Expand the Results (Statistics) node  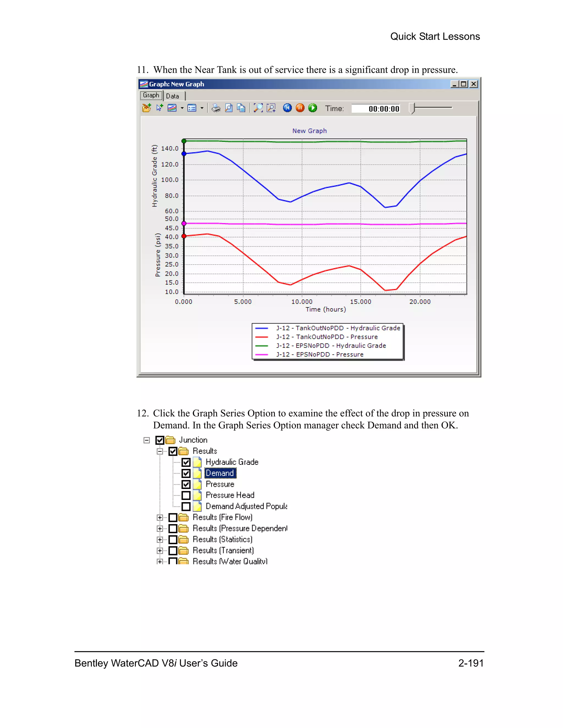[160, 540]
